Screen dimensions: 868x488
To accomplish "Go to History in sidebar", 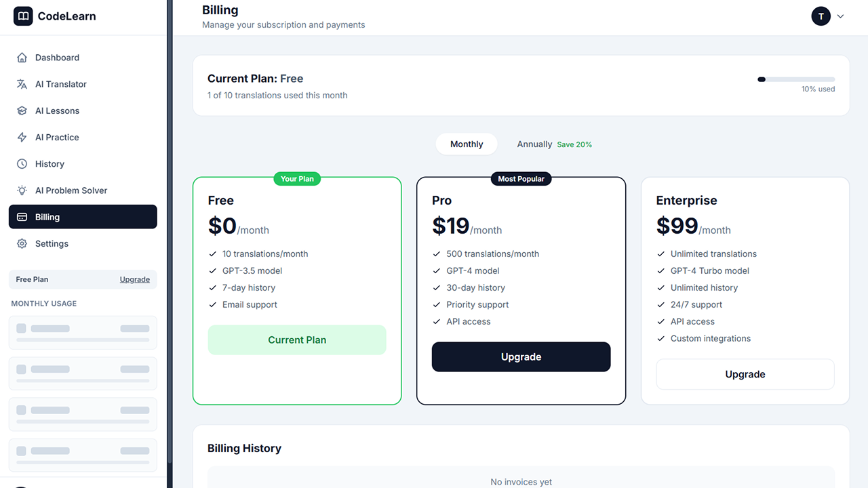I will pyautogui.click(x=50, y=164).
